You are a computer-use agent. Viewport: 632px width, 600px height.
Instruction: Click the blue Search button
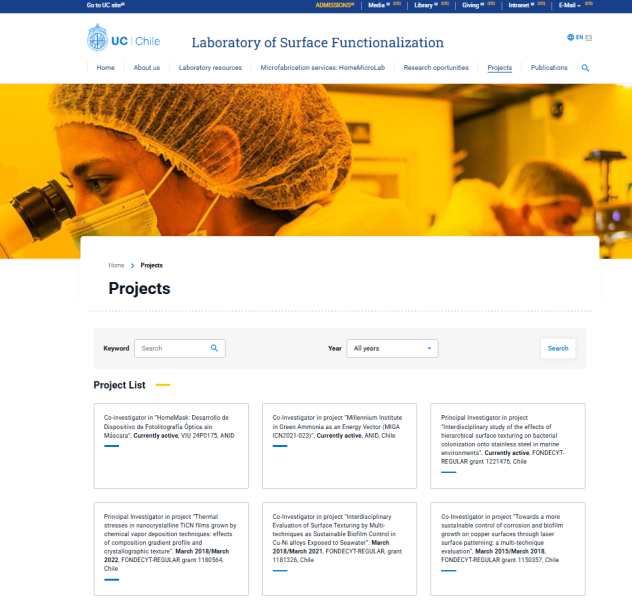click(558, 349)
